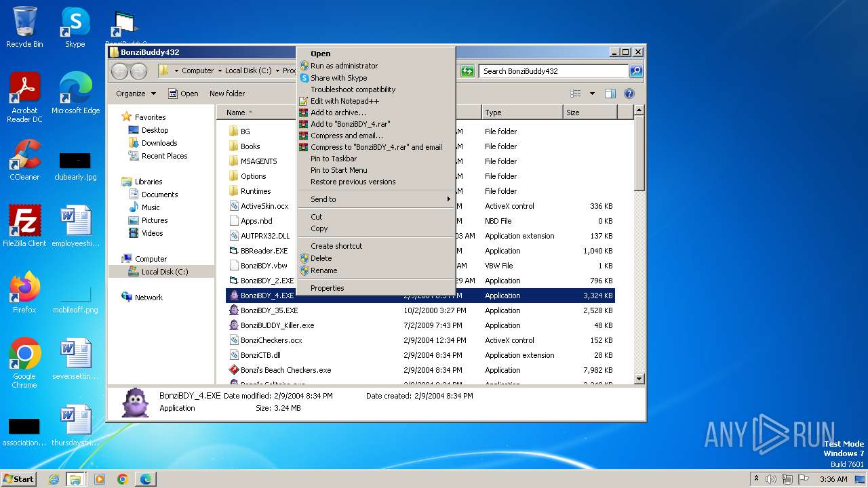The image size is (868, 488).
Task: Expand the view options dropdown arrow
Action: (592, 94)
